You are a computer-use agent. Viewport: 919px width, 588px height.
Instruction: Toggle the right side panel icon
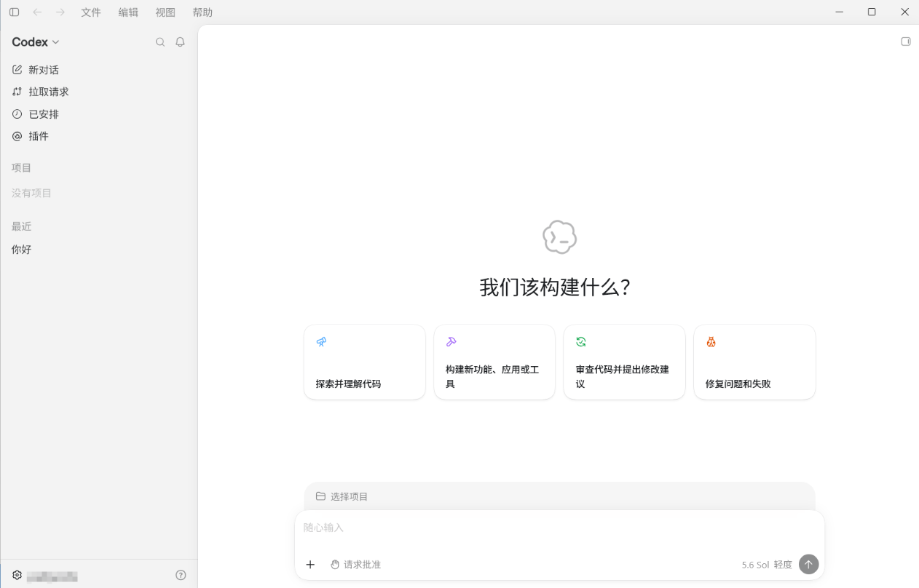(906, 41)
